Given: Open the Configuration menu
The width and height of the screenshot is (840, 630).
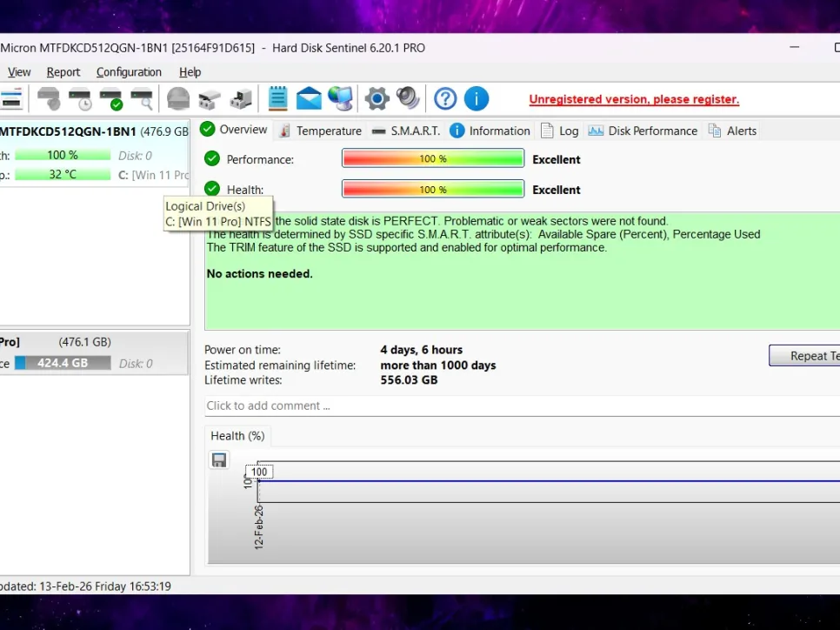Looking at the screenshot, I should (x=129, y=72).
